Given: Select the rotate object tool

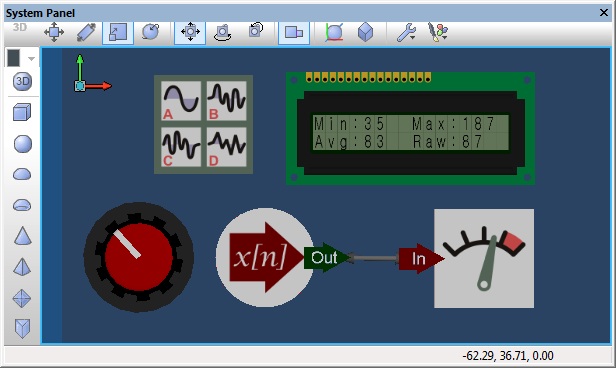Looking at the screenshot, I should coord(150,32).
